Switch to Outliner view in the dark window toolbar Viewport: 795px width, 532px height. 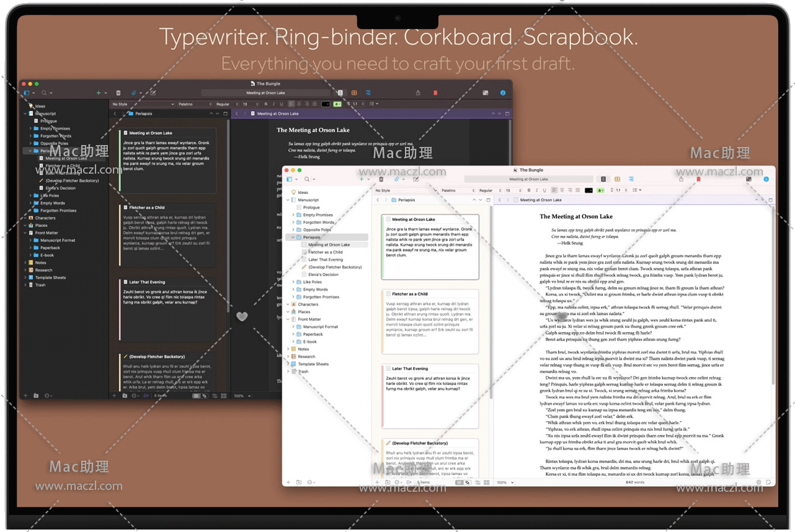[369, 93]
